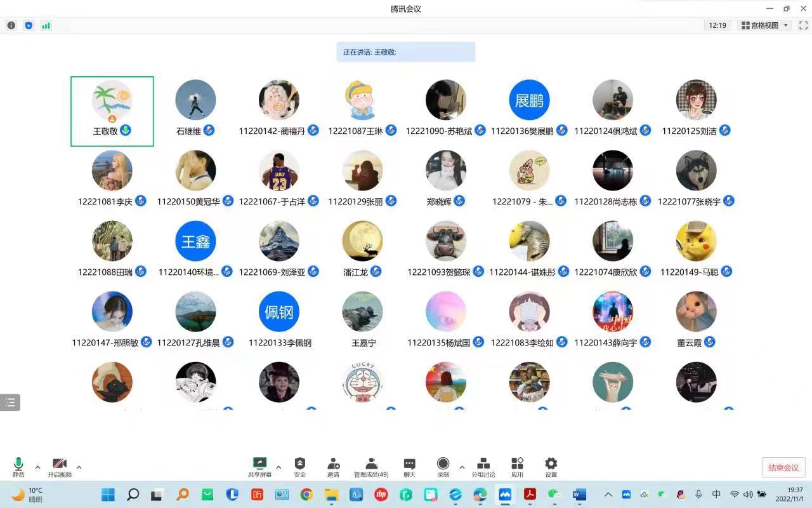Viewport: 812px width, 508px height.
Task: Enter fullscreen with top-right icon
Action: [x=803, y=25]
